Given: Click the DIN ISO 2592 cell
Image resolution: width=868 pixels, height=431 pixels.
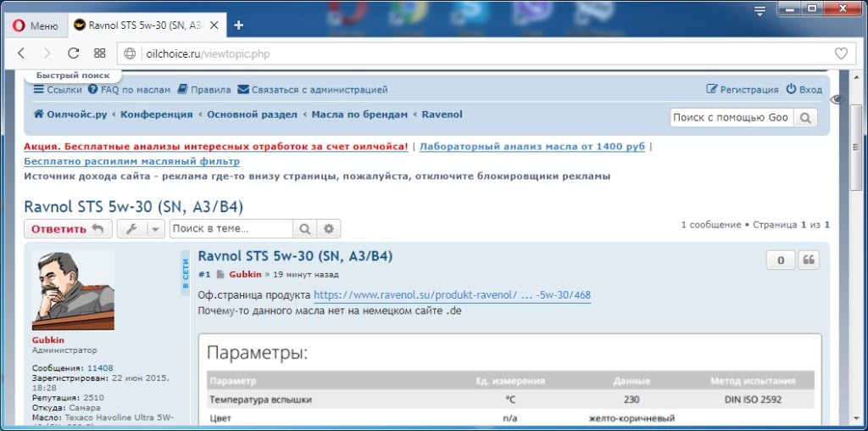Looking at the screenshot, I should [753, 400].
